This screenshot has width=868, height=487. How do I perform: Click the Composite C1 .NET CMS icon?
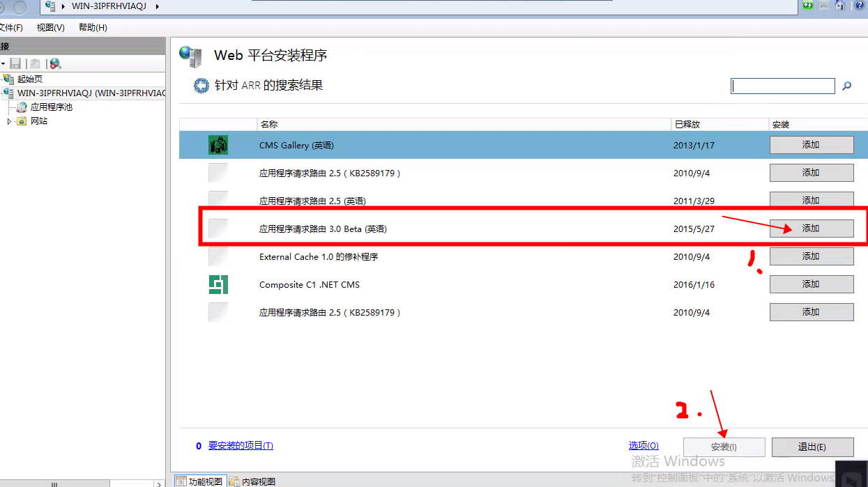click(x=217, y=284)
